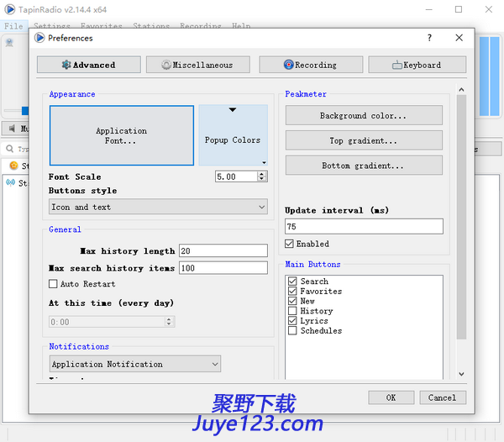Click the preferences vertical scrollbar thumb
This screenshot has height=442, width=504.
pyautogui.click(x=461, y=217)
